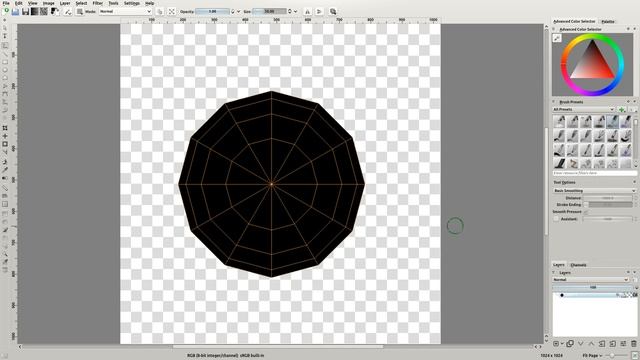Expand the arrow beside the Opacity slider

239,11
